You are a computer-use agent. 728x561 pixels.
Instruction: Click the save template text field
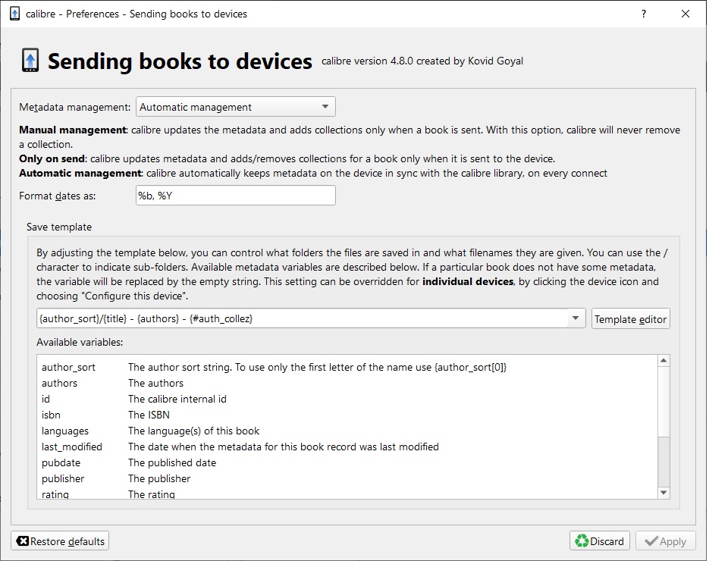pyautogui.click(x=302, y=319)
